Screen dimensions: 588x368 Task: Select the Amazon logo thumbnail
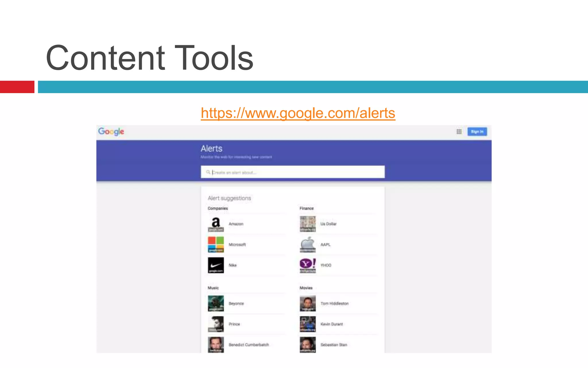point(216,224)
